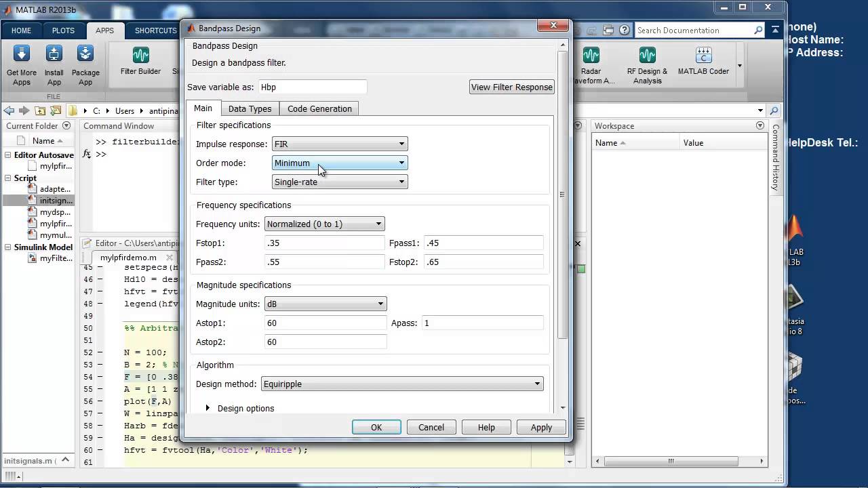Click the Apass input field

pyautogui.click(x=483, y=323)
